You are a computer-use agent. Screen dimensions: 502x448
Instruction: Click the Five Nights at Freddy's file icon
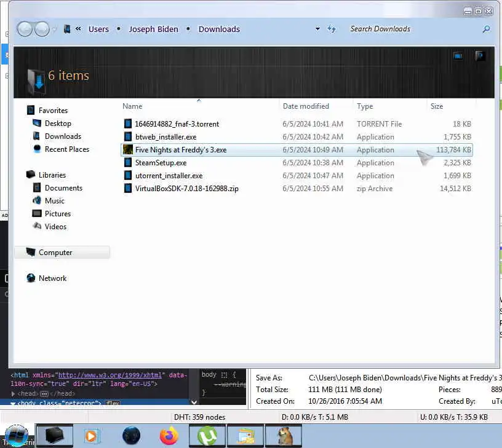pyautogui.click(x=128, y=149)
